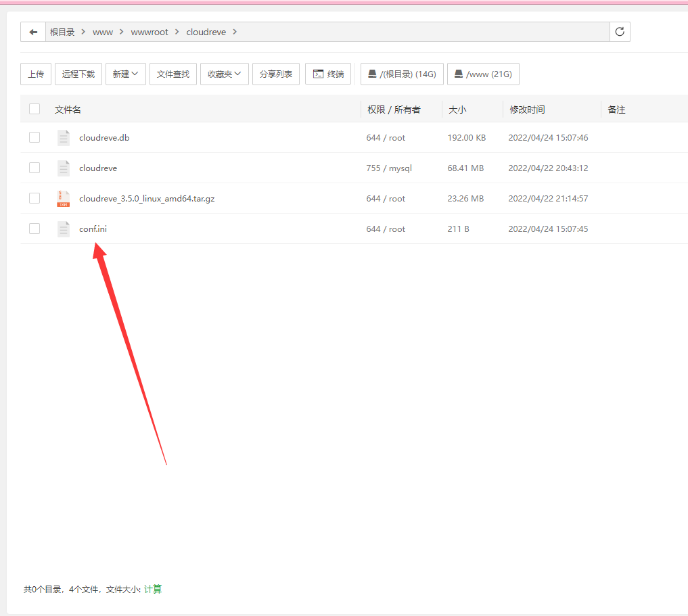
Task: Navigate to wwwroot in breadcrumb
Action: [x=150, y=32]
